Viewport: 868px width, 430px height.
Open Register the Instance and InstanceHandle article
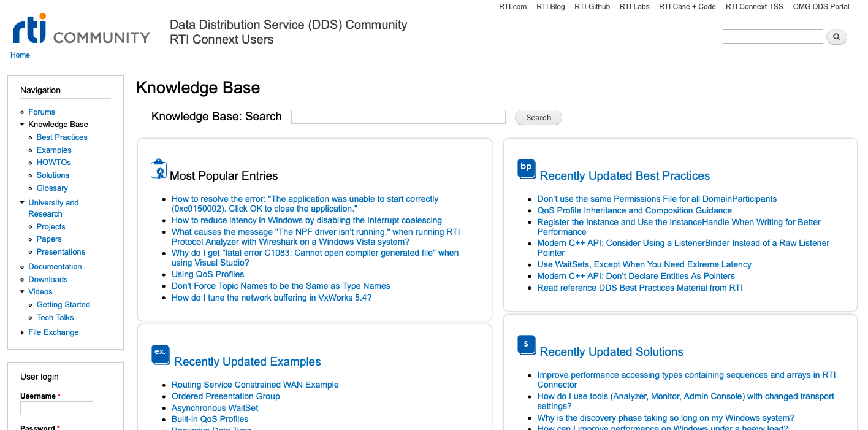[x=679, y=227]
